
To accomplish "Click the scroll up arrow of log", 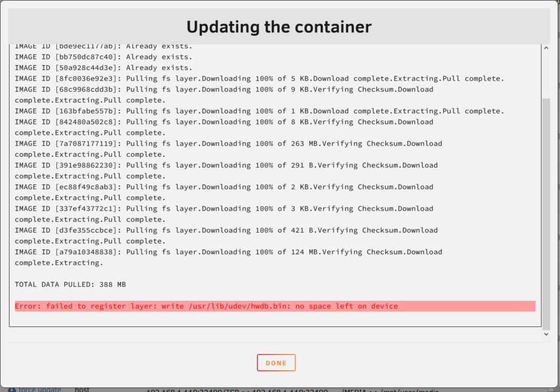I will coord(546,48).
